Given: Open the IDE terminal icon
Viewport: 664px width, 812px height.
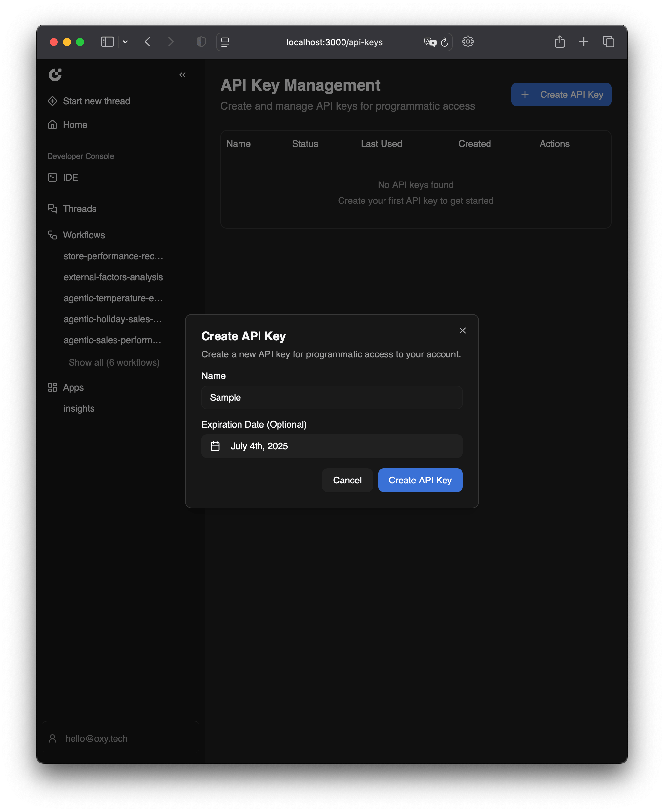Looking at the screenshot, I should (52, 177).
